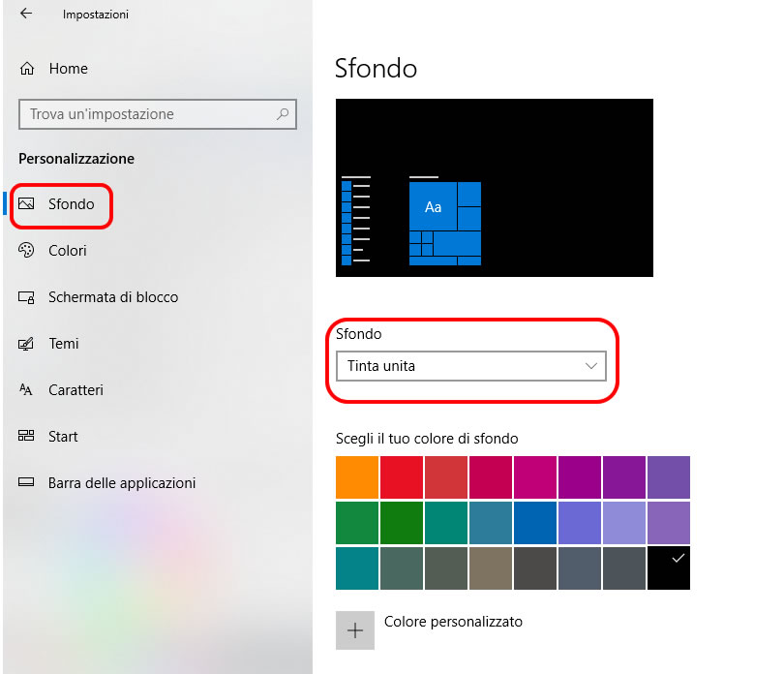Viewport: 784px width, 674px height.
Task: Pick the black color swatch with checkmark
Action: [x=669, y=567]
